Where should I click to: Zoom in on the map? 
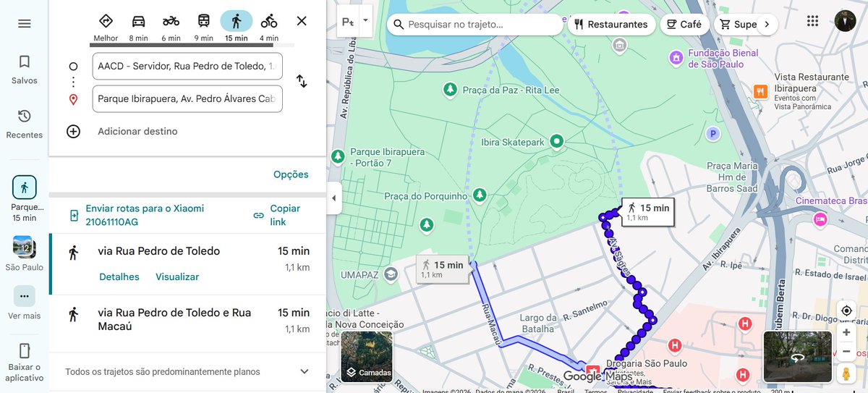846,332
